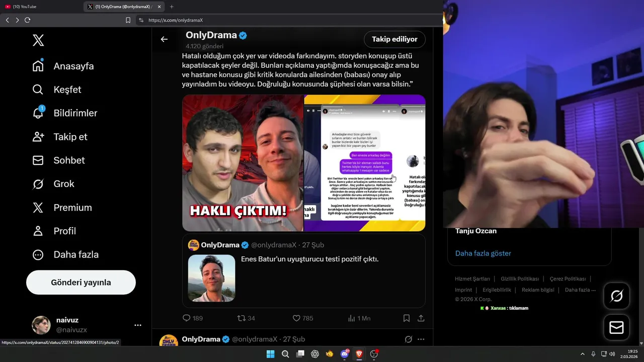Viewport: 644px width, 362px height.
Task: Click the quoted @onlydramaX handle
Action: [274, 245]
